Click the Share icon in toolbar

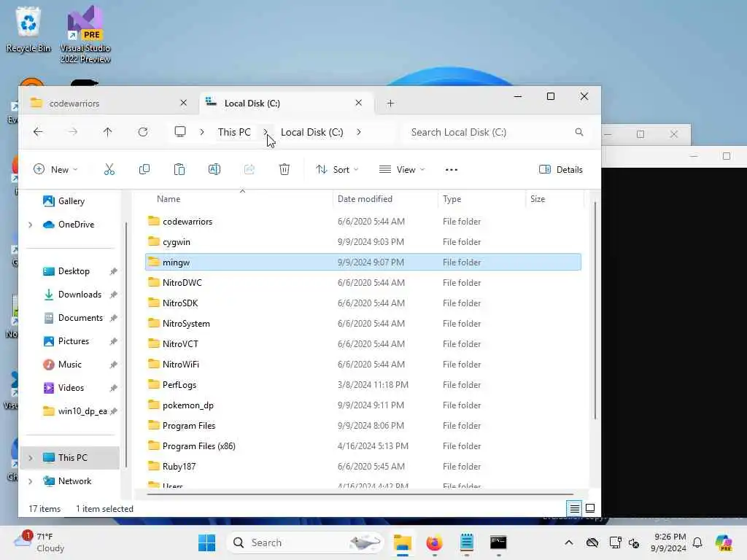[249, 169]
